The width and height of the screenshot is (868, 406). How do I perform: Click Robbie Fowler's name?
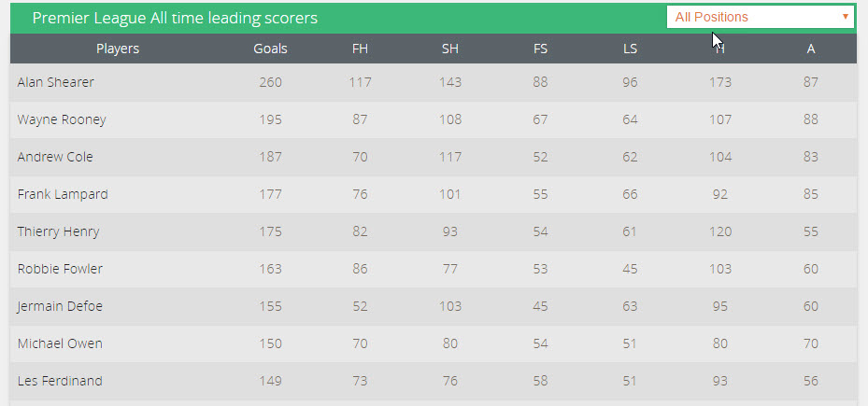coord(60,269)
